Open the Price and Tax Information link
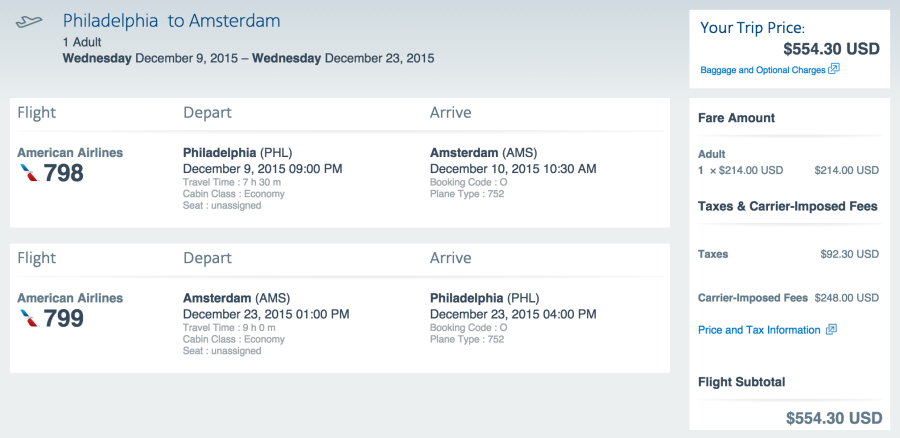 pos(759,330)
